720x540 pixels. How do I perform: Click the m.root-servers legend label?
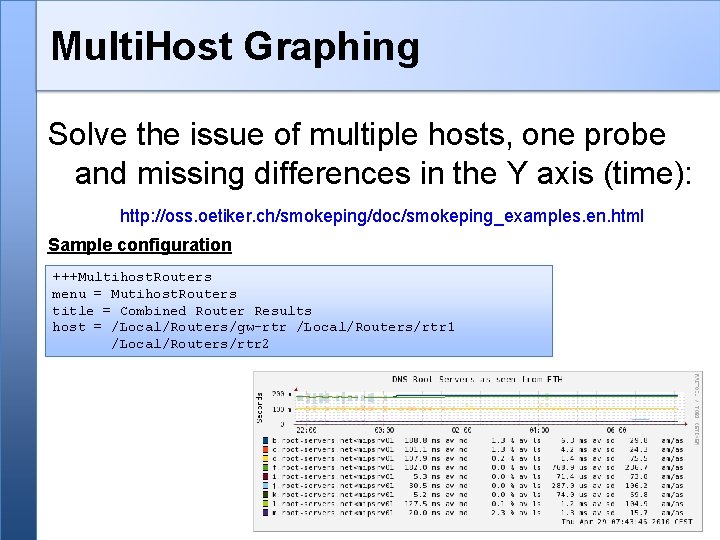(x=333, y=512)
